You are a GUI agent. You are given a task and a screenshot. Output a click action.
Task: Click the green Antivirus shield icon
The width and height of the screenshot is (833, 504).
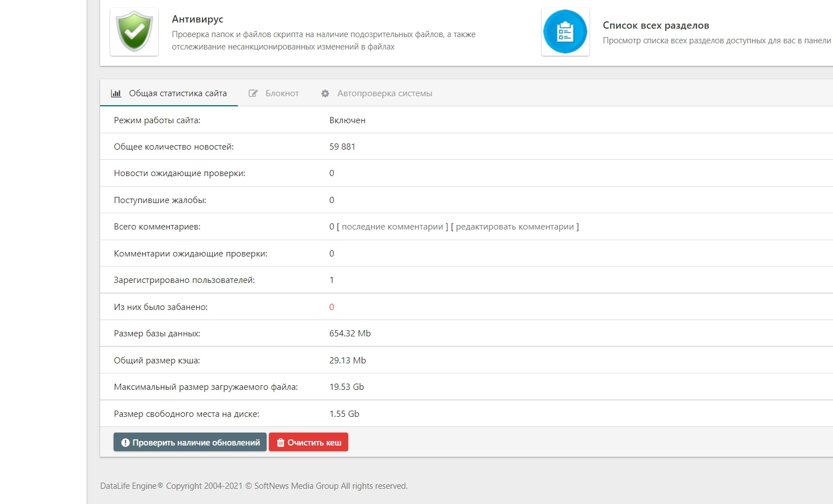coord(134,32)
